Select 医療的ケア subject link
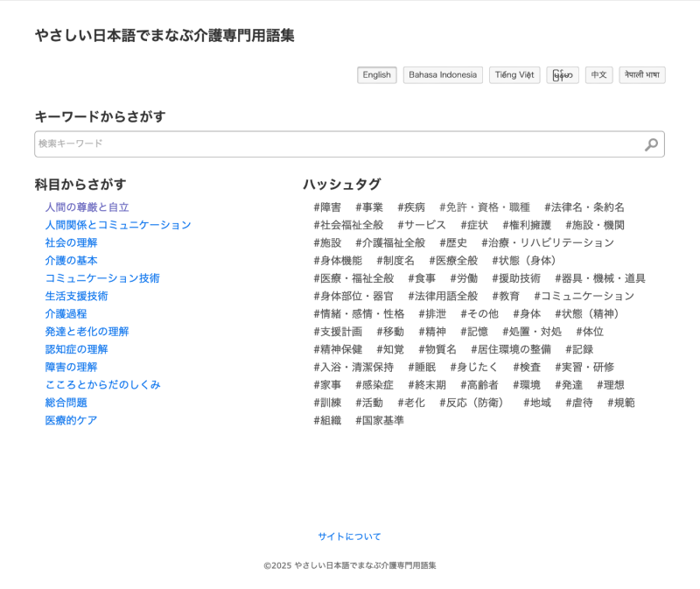The width and height of the screenshot is (700, 589). pyautogui.click(x=71, y=420)
